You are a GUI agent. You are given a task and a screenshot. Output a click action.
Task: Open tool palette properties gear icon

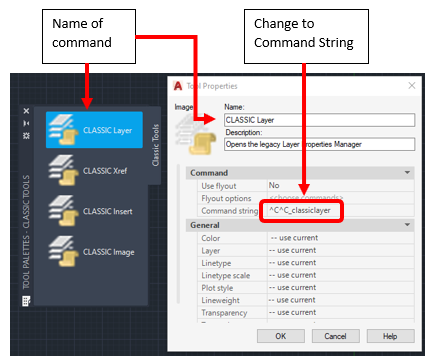pyautogui.click(x=26, y=136)
